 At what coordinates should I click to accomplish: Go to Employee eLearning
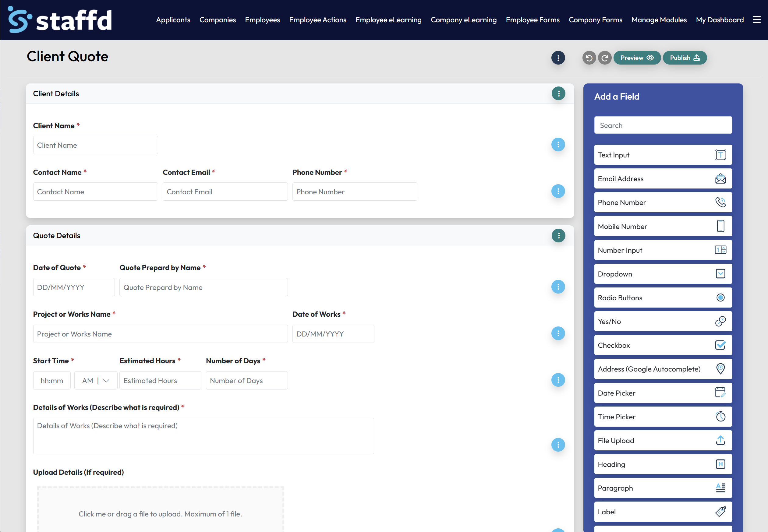point(388,20)
